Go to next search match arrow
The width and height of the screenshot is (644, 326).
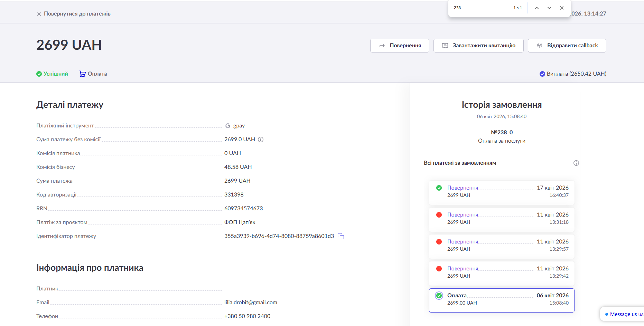[x=549, y=8]
